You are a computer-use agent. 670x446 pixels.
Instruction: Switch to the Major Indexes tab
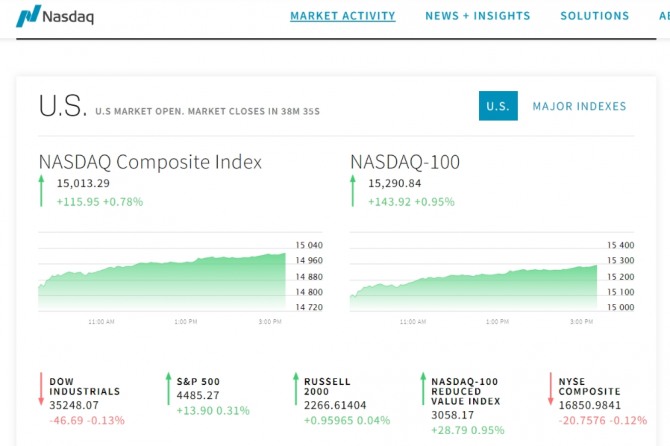click(x=579, y=106)
